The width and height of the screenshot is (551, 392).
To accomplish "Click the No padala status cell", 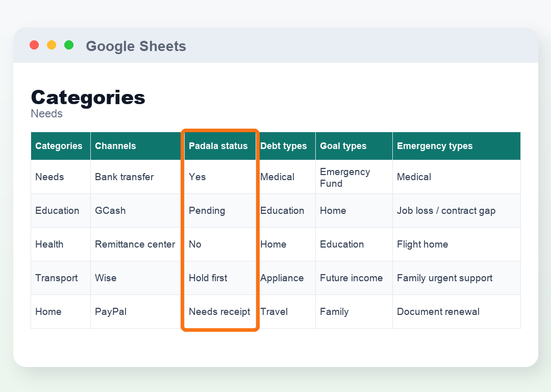I will [220, 244].
